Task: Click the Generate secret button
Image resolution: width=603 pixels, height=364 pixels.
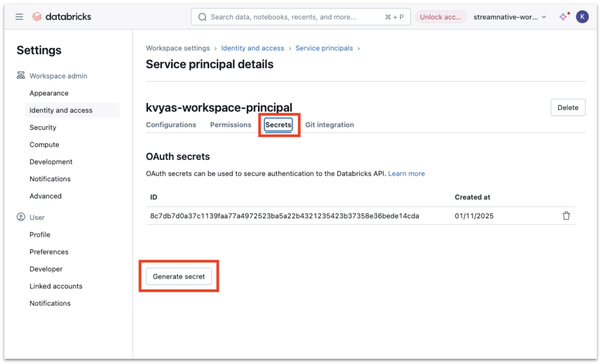Action: coord(179,276)
